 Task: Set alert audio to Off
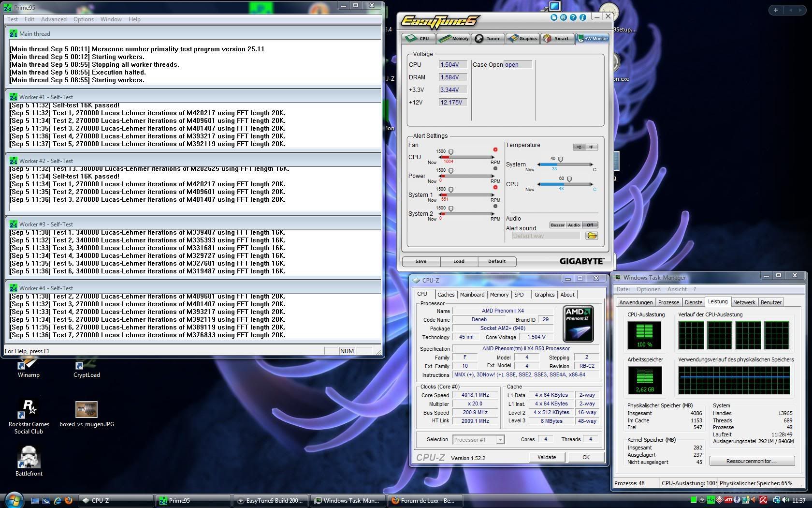pos(590,225)
